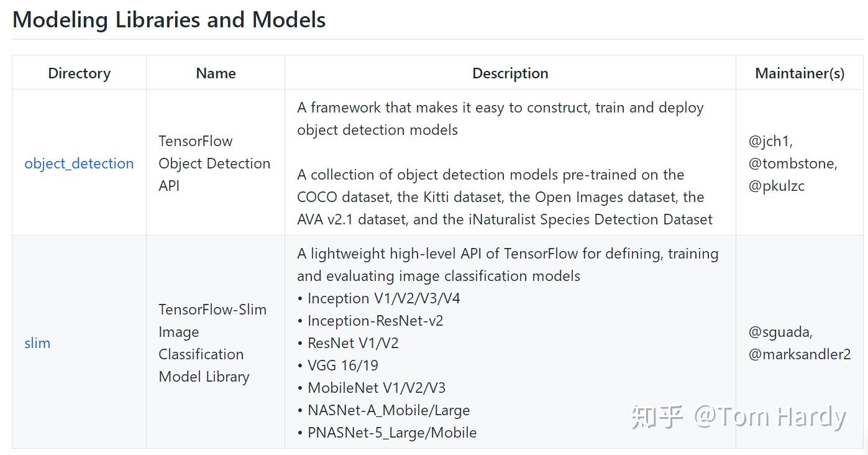This screenshot has height=455, width=868.
Task: Select the TensorFlow Object Detection API name cell
Action: click(x=214, y=163)
